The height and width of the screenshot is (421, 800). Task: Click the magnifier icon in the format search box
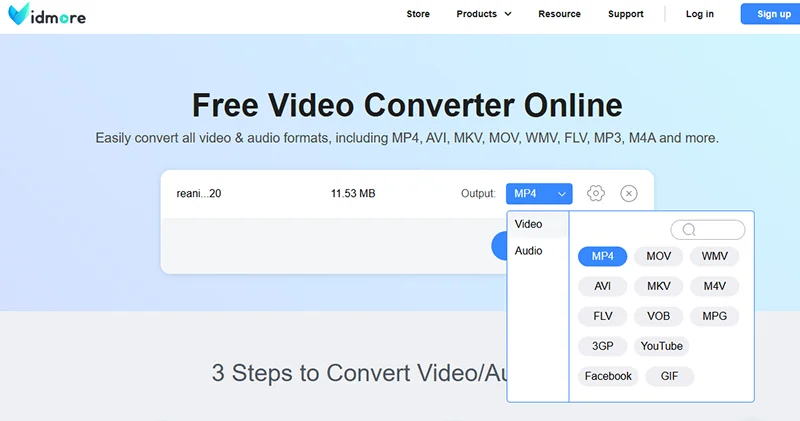[x=689, y=230]
